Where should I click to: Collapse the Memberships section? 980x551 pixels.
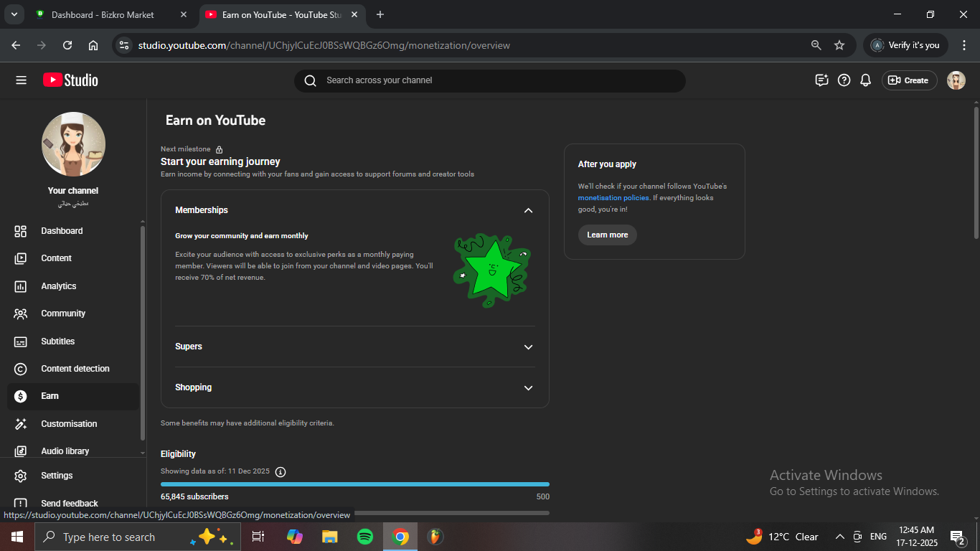(528, 210)
